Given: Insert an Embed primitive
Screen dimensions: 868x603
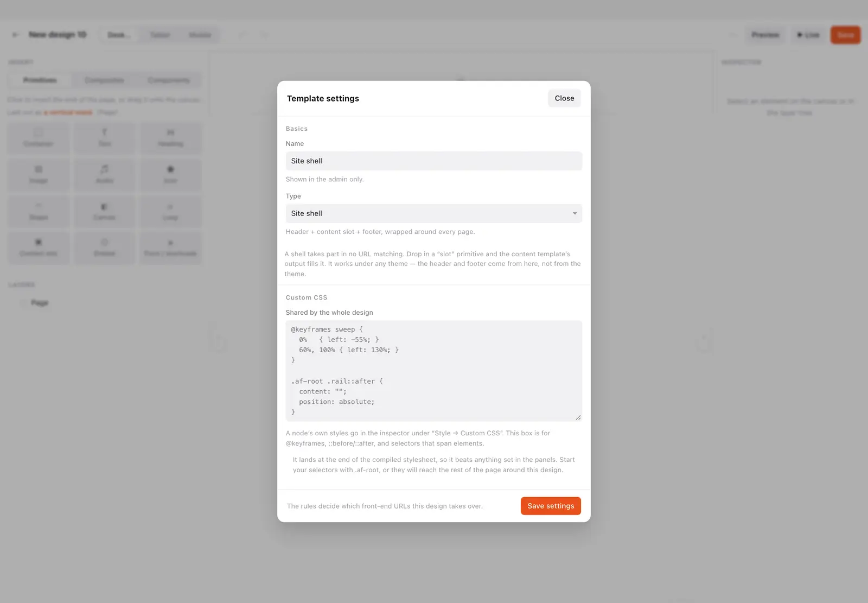Looking at the screenshot, I should 104,248.
